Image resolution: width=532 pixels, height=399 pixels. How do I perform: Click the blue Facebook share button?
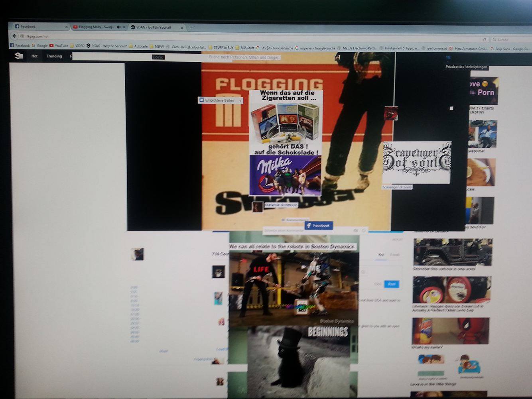point(318,226)
